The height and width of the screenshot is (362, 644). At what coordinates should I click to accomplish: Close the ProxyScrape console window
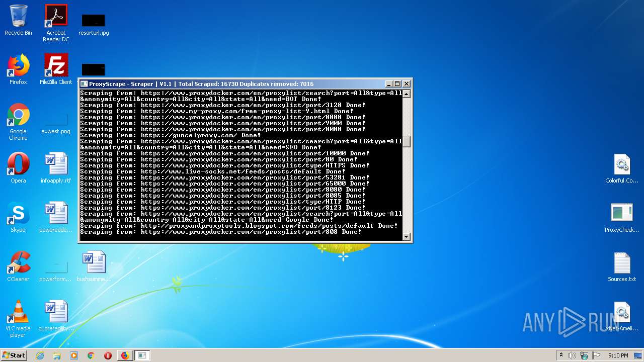[407, 84]
